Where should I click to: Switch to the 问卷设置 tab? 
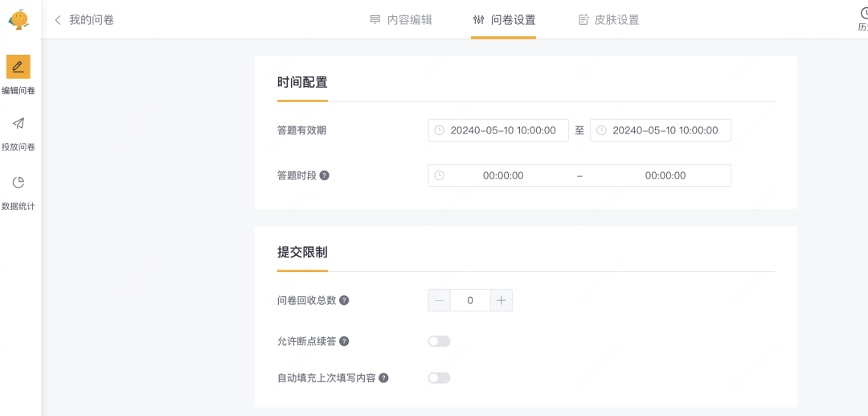pyautogui.click(x=504, y=20)
